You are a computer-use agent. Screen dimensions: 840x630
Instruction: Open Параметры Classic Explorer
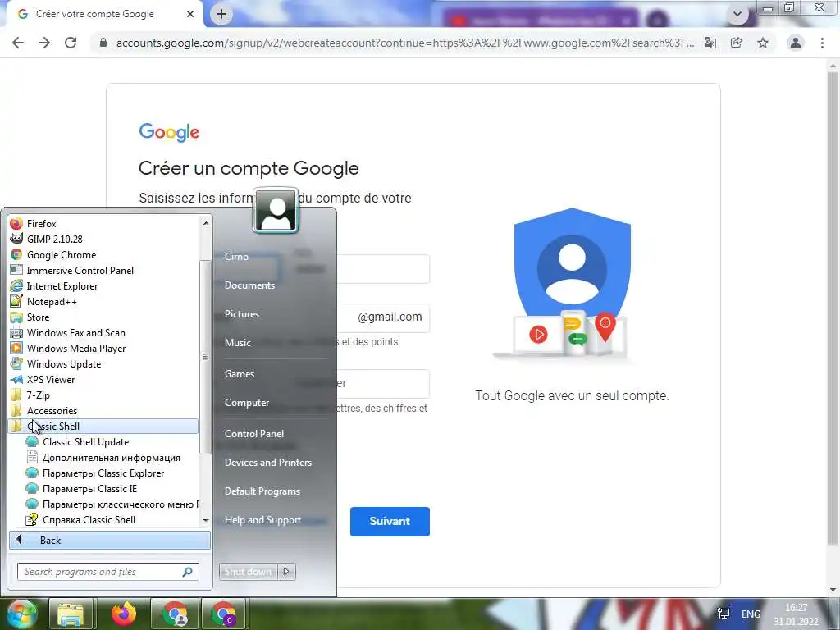point(103,472)
